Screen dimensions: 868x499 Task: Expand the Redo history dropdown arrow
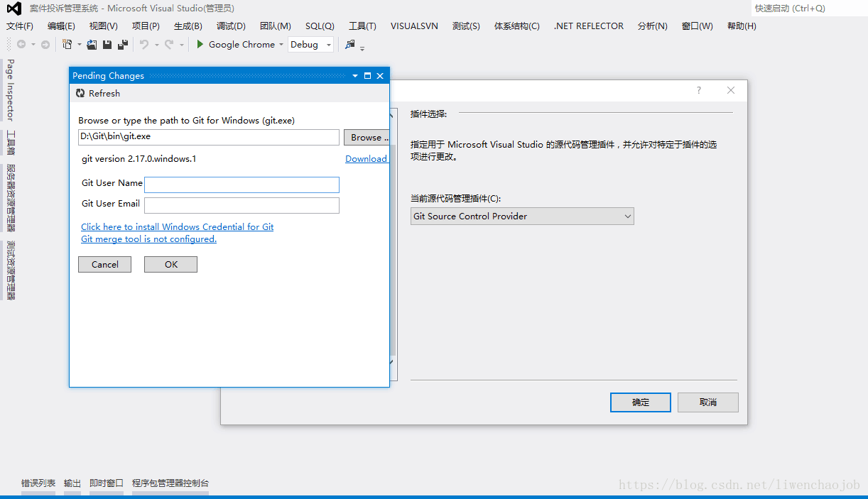click(181, 45)
